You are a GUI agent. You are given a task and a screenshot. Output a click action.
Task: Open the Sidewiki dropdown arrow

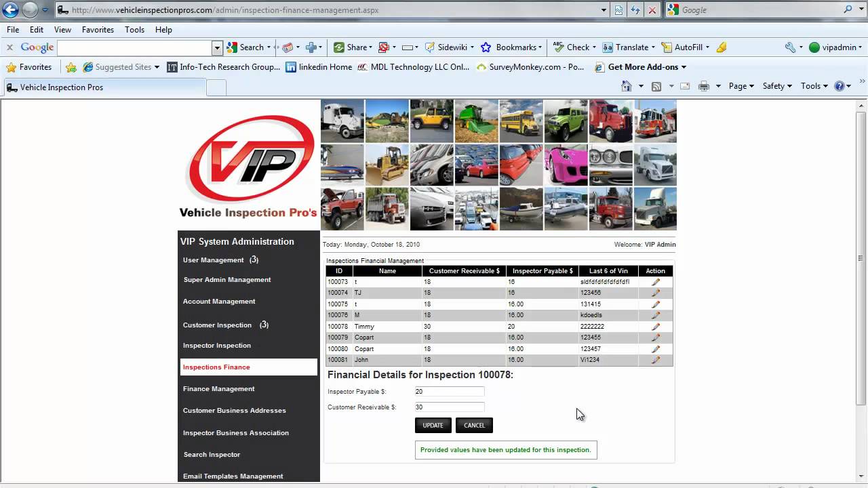(x=472, y=47)
